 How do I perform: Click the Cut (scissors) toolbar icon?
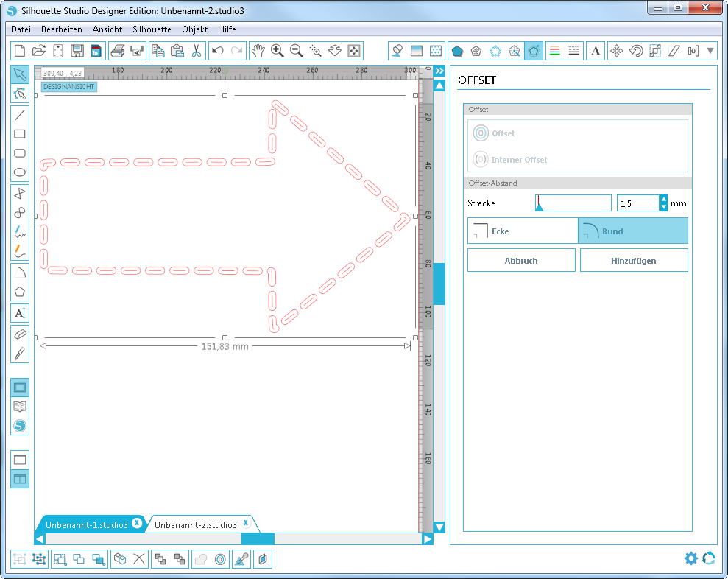point(197,50)
